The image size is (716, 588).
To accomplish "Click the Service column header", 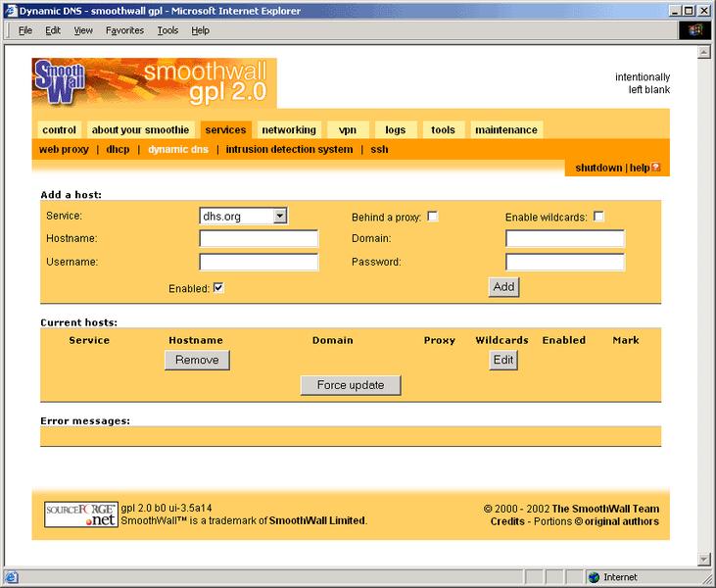I will (x=89, y=340).
